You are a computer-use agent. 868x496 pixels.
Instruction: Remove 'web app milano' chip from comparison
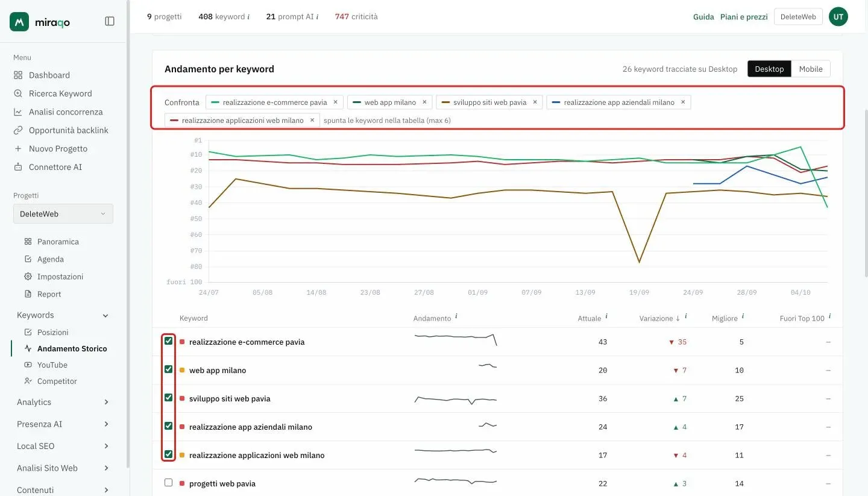[424, 102]
